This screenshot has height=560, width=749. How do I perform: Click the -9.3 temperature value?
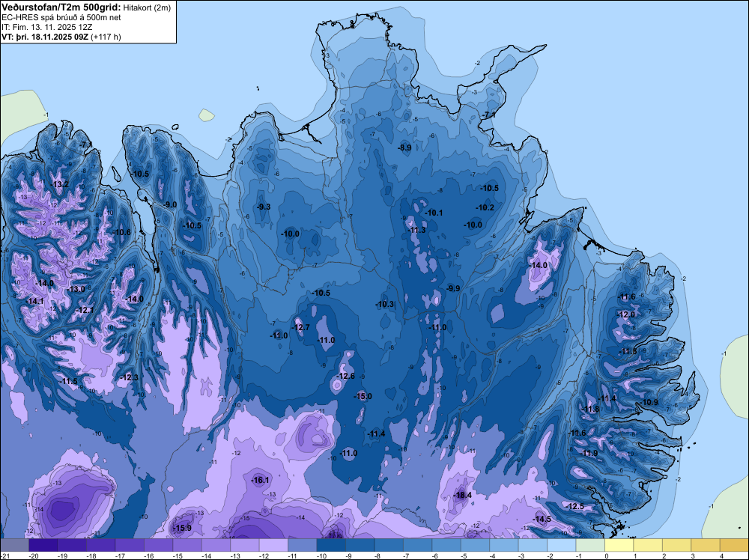point(264,207)
